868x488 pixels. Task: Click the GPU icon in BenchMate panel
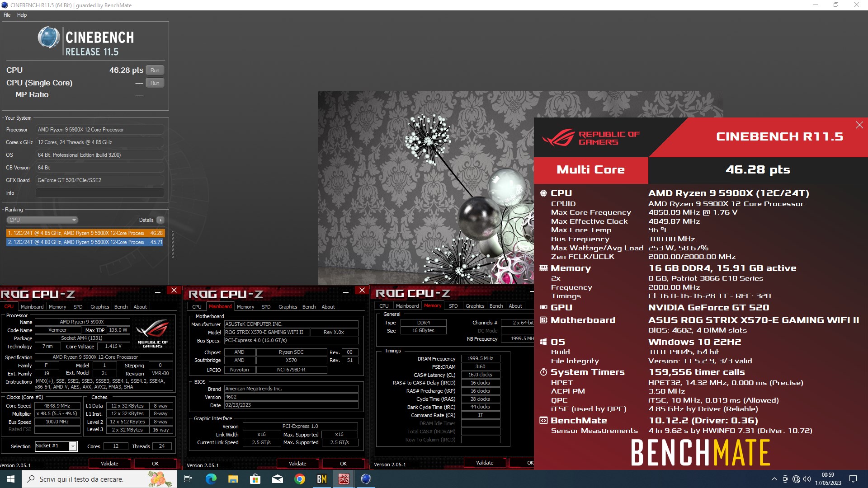tap(543, 307)
